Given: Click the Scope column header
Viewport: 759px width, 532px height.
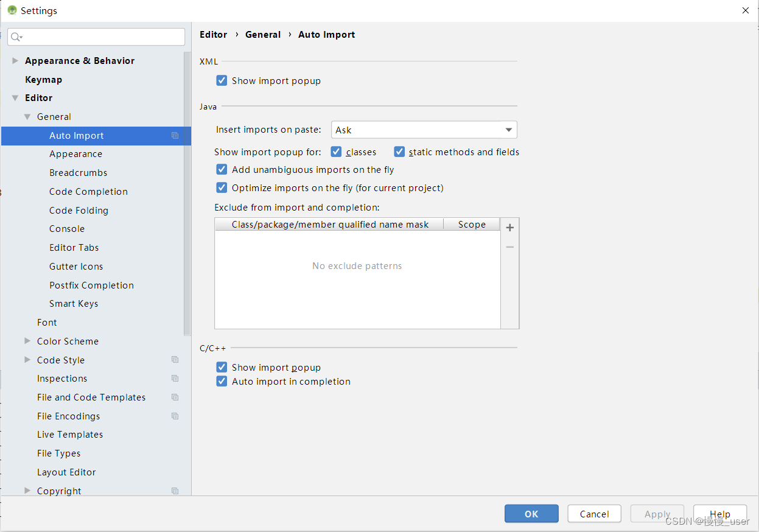Looking at the screenshot, I should (472, 225).
